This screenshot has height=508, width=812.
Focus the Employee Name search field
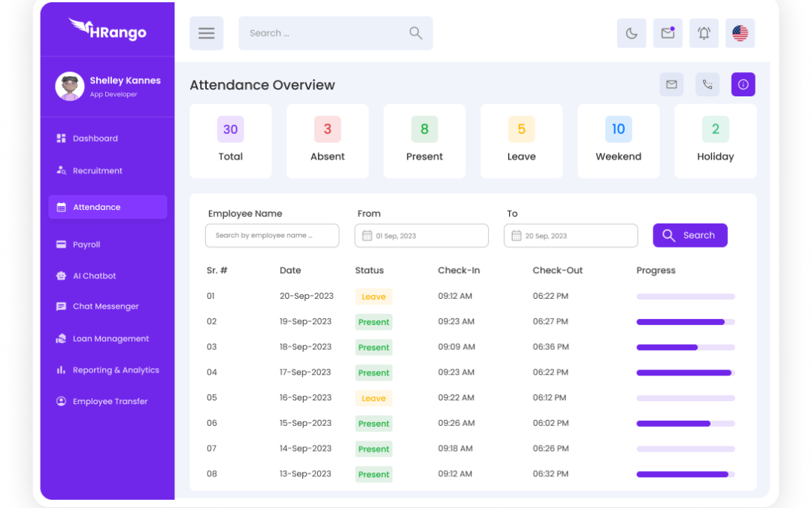[x=271, y=236]
